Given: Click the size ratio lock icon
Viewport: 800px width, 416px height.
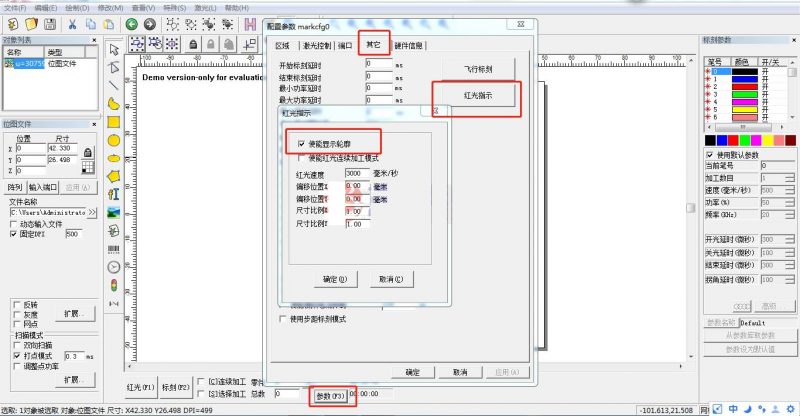Looking at the screenshot, I should point(88,152).
